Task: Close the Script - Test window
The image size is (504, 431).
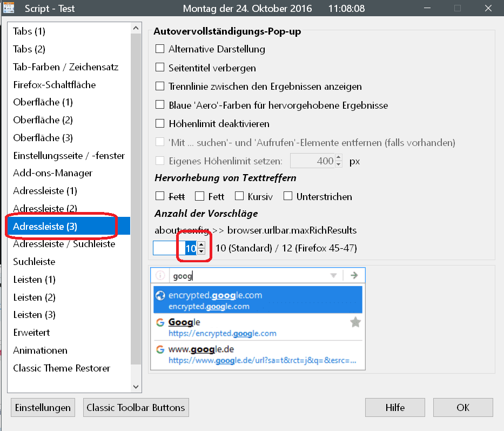Action: pos(488,8)
